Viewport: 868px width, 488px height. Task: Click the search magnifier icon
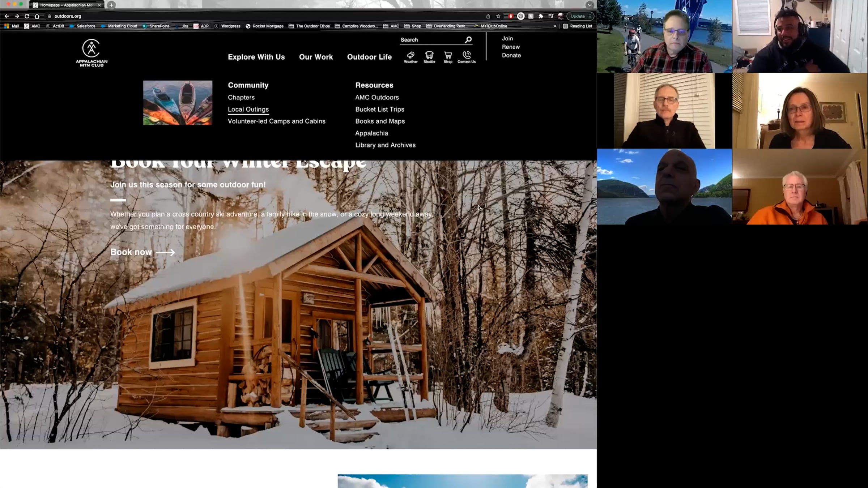point(468,40)
